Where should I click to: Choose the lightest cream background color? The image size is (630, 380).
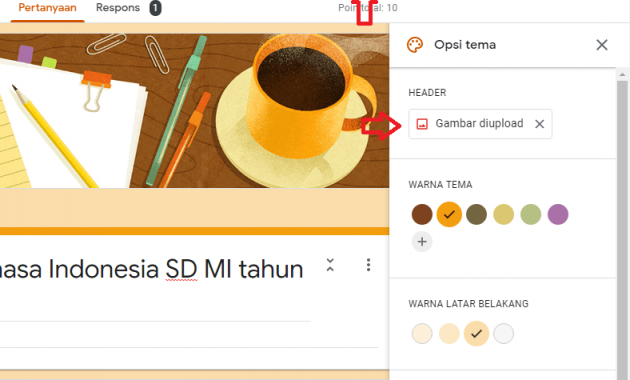pyautogui.click(x=422, y=333)
